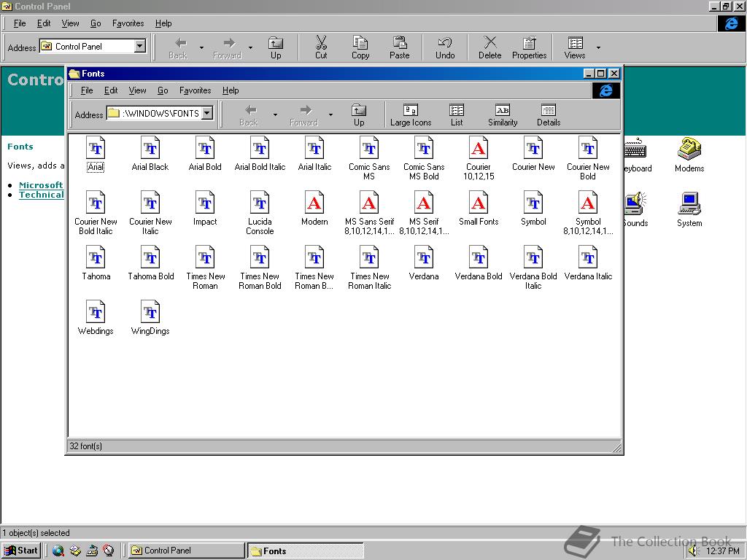
Task: Click the Modern font file icon
Action: coord(314,203)
